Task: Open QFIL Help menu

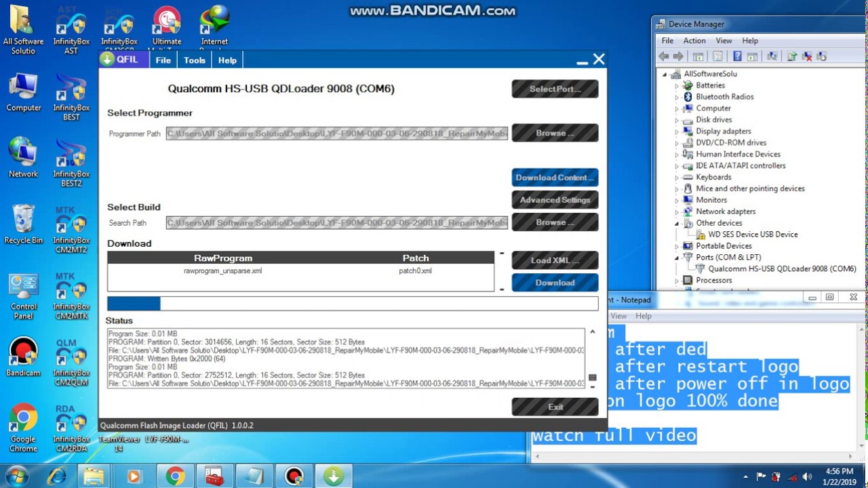Action: [x=227, y=60]
